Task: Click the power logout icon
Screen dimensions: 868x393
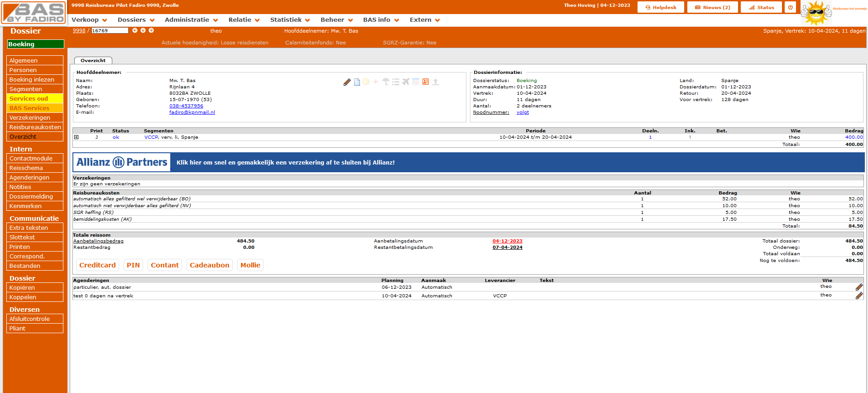Action: (x=790, y=7)
